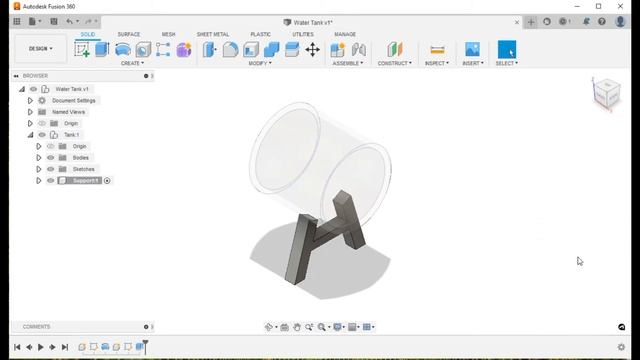Image resolution: width=640 pixels, height=360 pixels.
Task: Switch to the UTILITIES tab
Action: coord(303,34)
